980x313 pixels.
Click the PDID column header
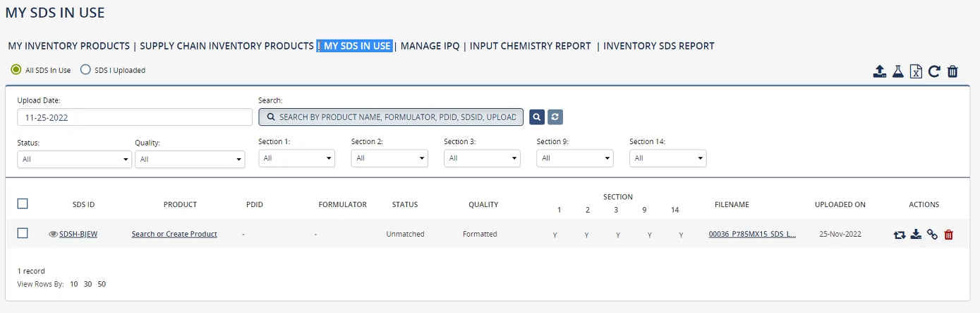pos(254,204)
